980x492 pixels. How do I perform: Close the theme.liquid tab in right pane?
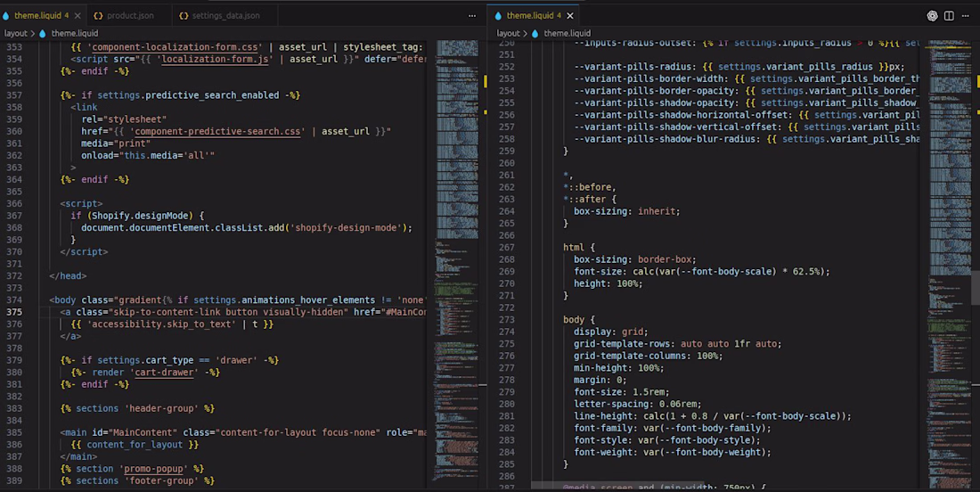(569, 15)
